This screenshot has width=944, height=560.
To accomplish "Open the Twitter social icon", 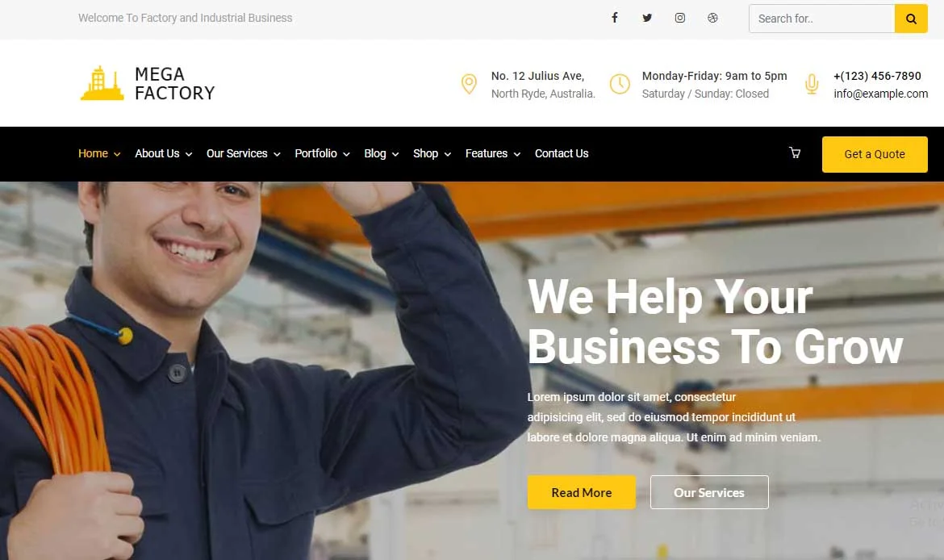I will pyautogui.click(x=647, y=18).
